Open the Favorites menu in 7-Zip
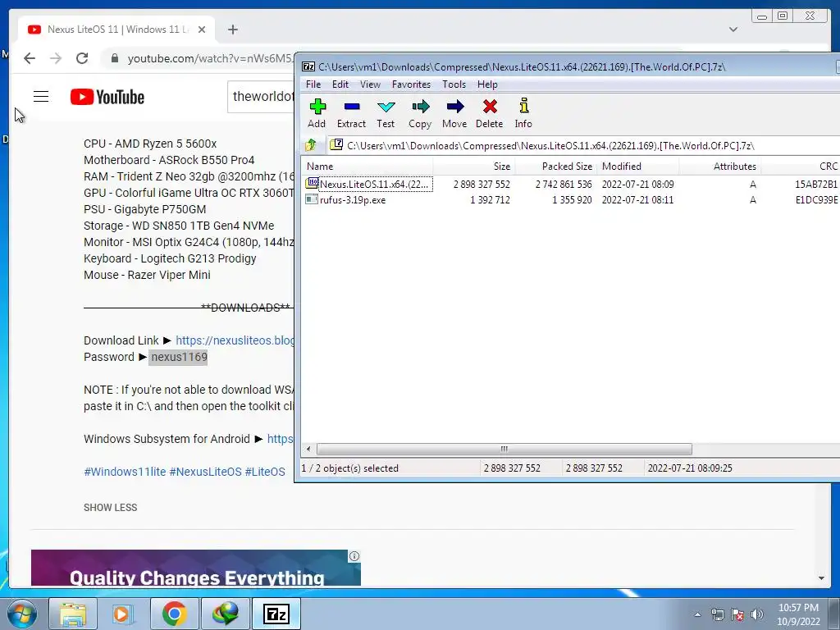 click(411, 84)
